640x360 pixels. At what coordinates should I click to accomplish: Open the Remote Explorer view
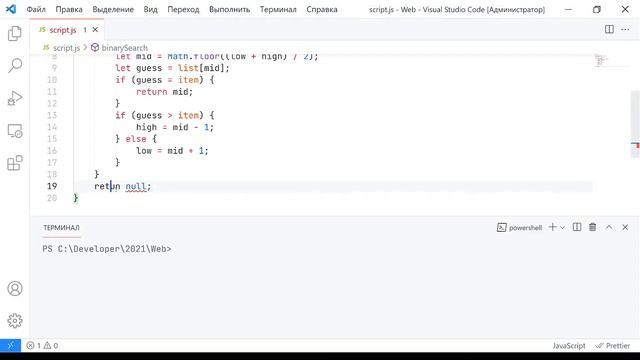pyautogui.click(x=15, y=131)
